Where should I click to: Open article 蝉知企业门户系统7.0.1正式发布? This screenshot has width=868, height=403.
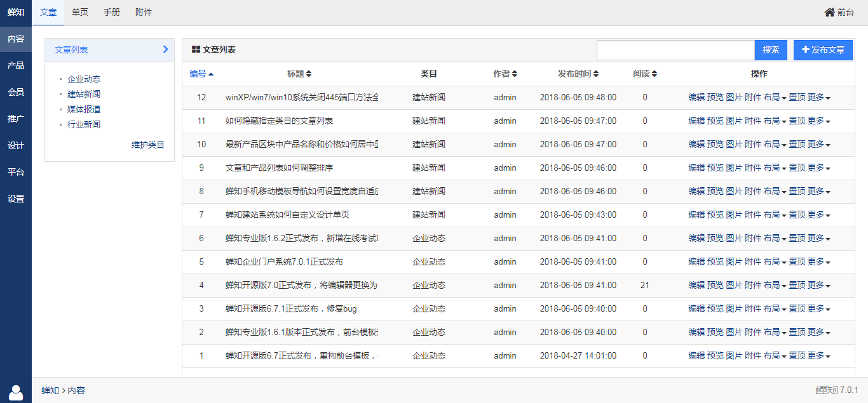284,261
